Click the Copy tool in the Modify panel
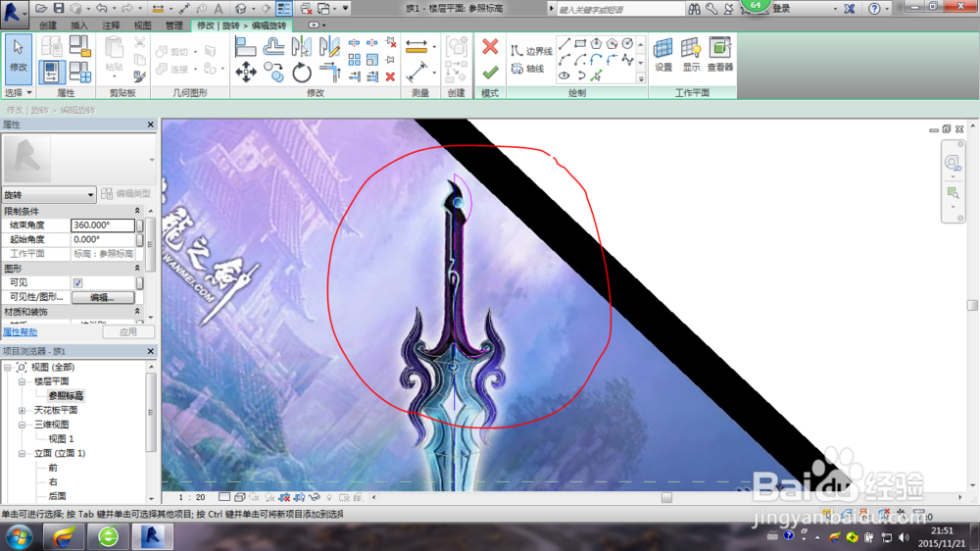This screenshot has width=980, height=551. coord(273,73)
